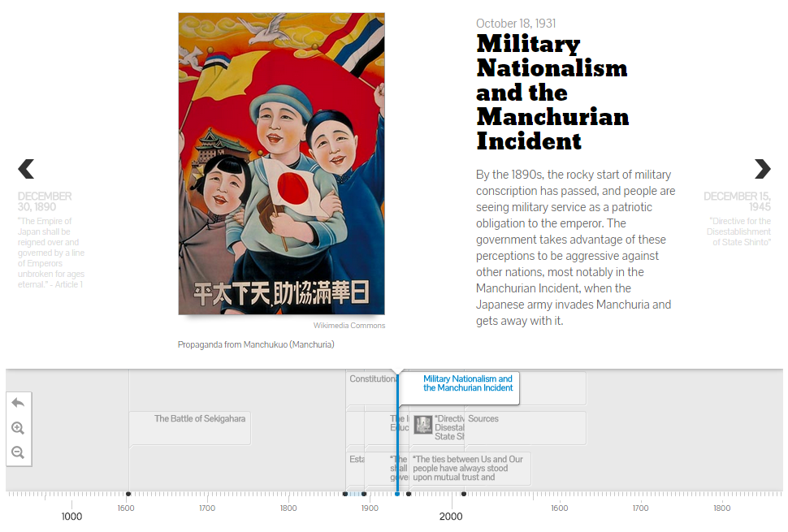Click the slide headline Military Nationalism and the Manchurian Incident
The height and width of the screenshot is (532, 788).
tap(552, 93)
